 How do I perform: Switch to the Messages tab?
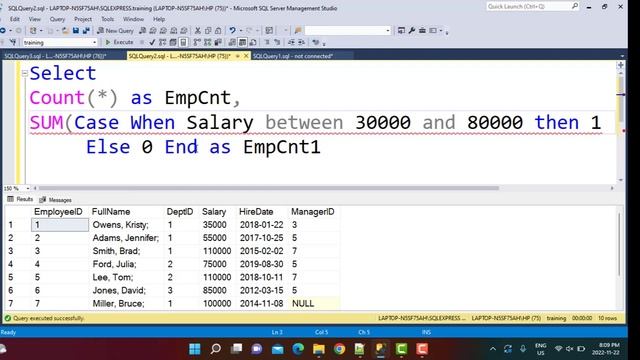point(56,200)
